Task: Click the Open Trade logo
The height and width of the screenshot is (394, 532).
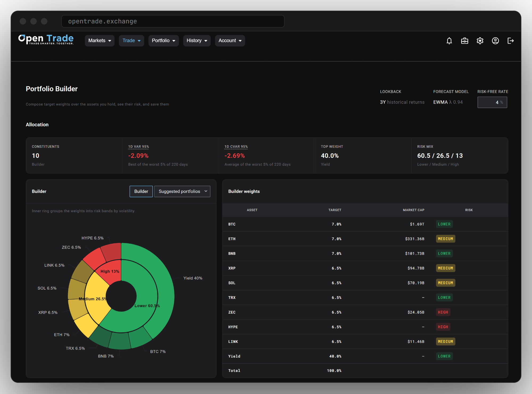Action: [x=46, y=39]
